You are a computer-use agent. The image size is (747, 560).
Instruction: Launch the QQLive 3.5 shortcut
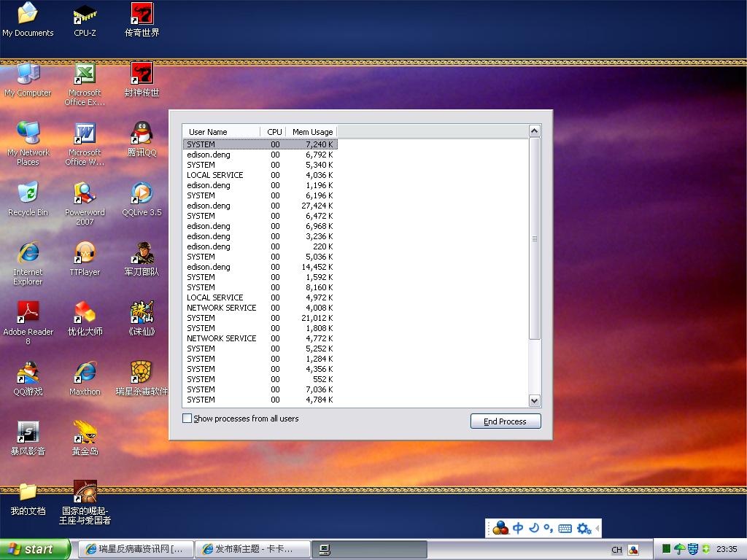[x=142, y=195]
